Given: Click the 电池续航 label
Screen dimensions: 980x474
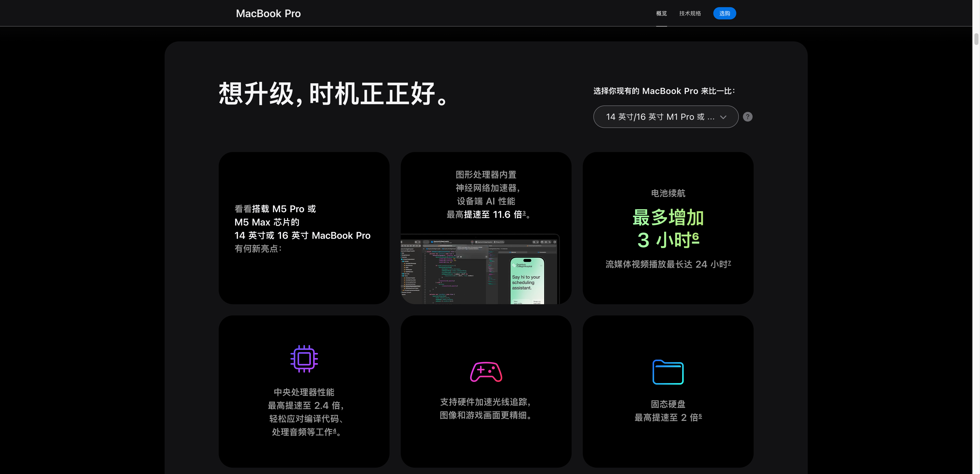Looking at the screenshot, I should pos(668,193).
